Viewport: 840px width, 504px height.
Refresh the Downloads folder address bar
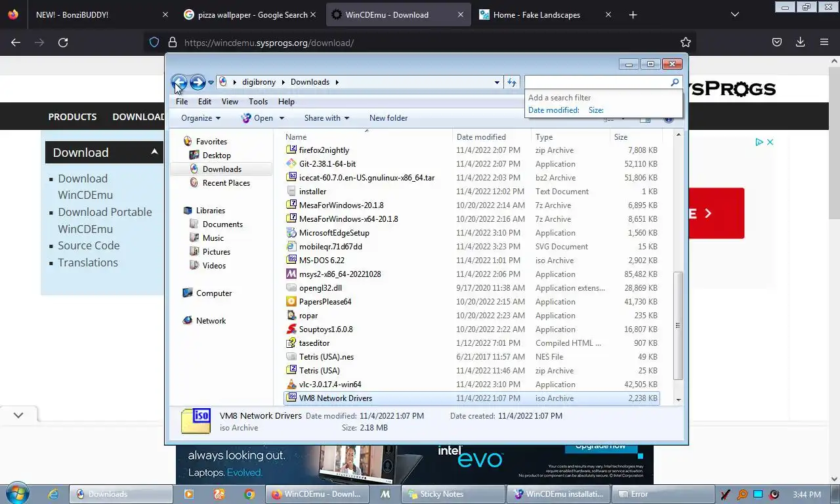513,82
